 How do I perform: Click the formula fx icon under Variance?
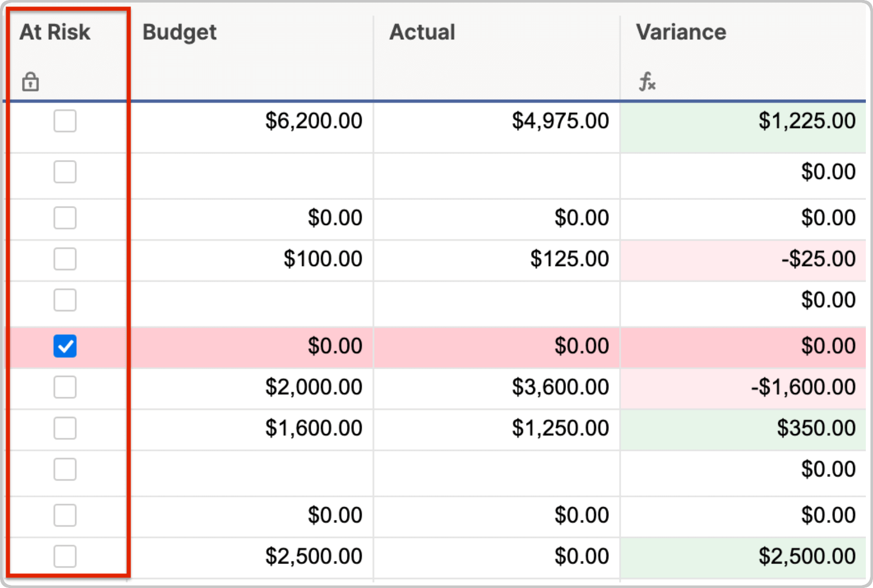pyautogui.click(x=647, y=82)
